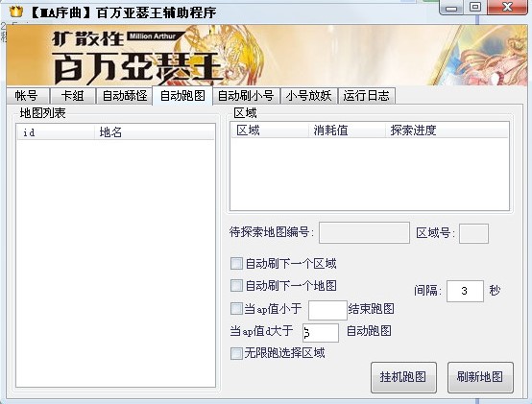The height and width of the screenshot is (404, 532).
Task: Enable 自动刷下一个区域 checkbox
Action: point(236,263)
